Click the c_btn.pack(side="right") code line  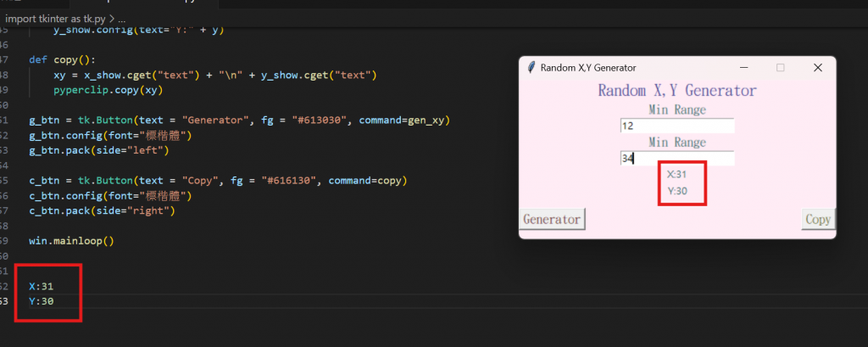point(102,210)
